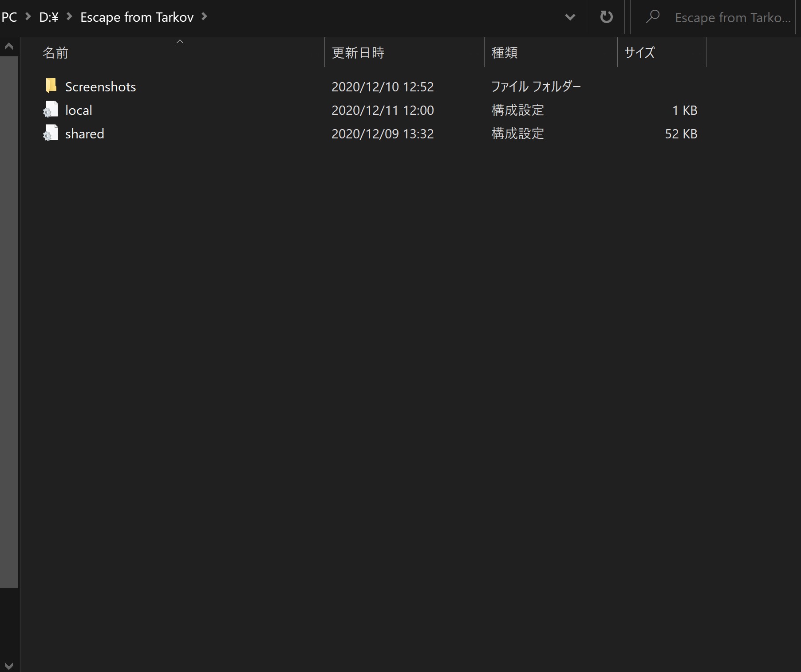Click 構成設定 type in shared row
This screenshot has height=672, width=801.
click(x=517, y=134)
